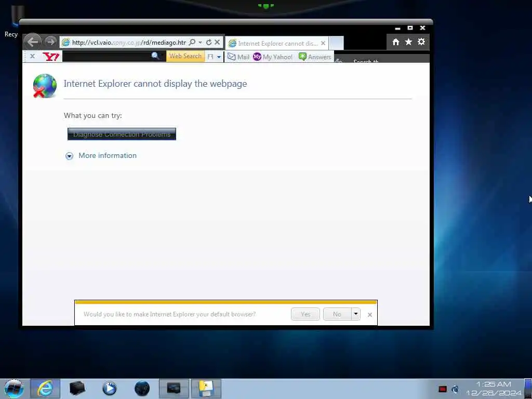This screenshot has height=399, width=532.
Task: Open My Yahoo! from the toolbar
Action: (x=273, y=57)
